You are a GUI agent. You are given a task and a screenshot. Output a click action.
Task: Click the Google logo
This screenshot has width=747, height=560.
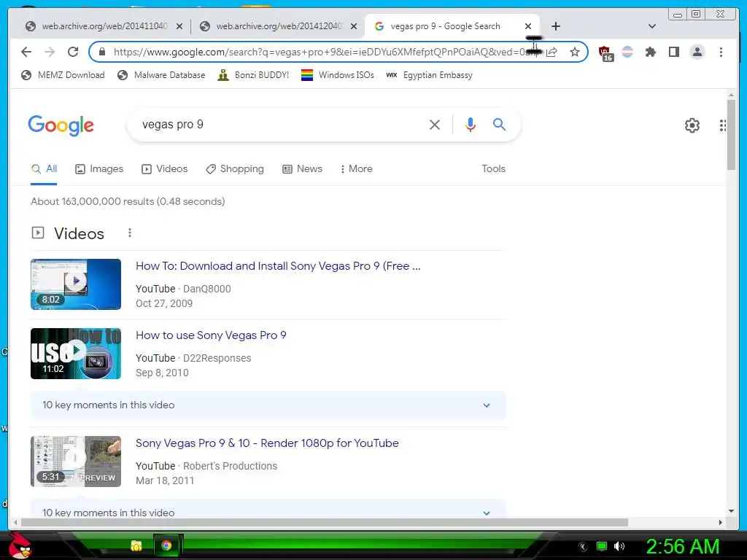[x=61, y=125]
